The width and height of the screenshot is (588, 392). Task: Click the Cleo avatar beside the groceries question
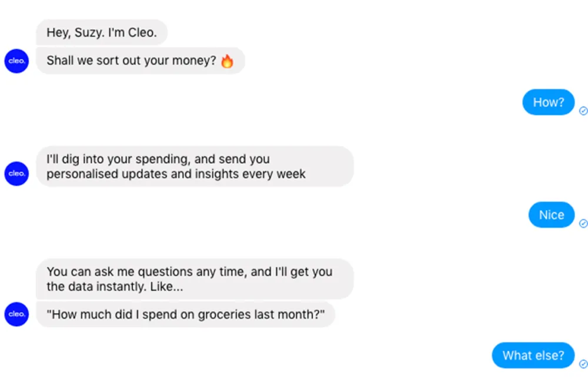coord(16,314)
